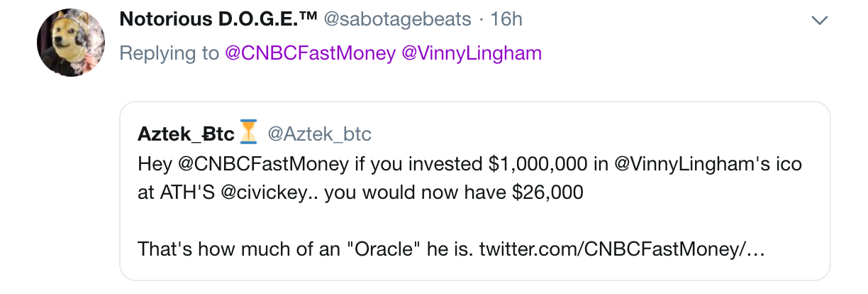The image size is (868, 294).
Task: Click @CNBCFastMoney in the Replying to line
Action: pyautogui.click(x=310, y=53)
